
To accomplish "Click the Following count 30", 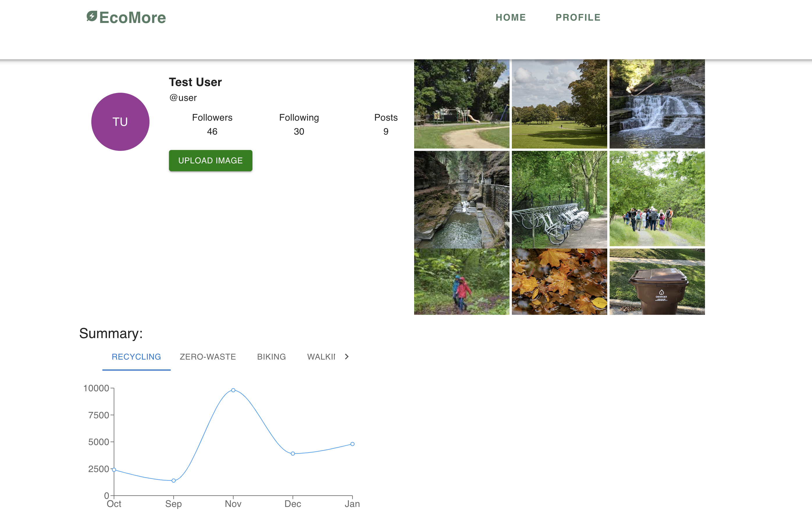I will coord(299,131).
